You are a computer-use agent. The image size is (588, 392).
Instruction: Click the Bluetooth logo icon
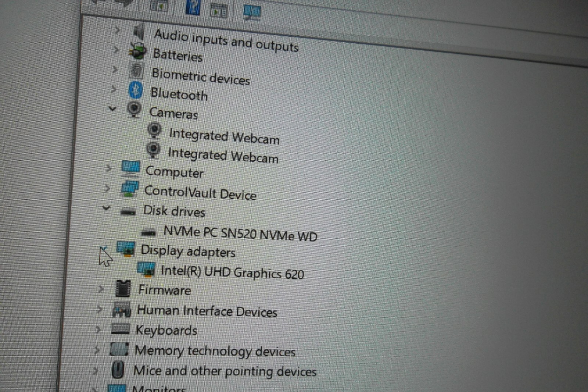pos(135,90)
